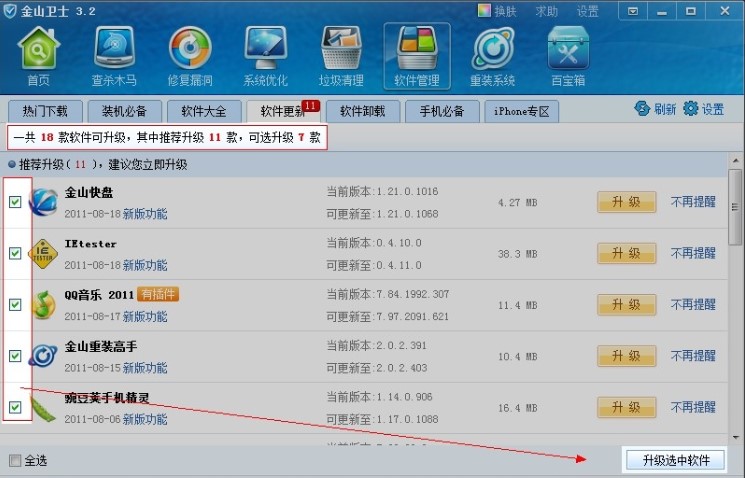The image size is (745, 478).
Task: Switch to the 软件大全 tab
Action: [204, 112]
